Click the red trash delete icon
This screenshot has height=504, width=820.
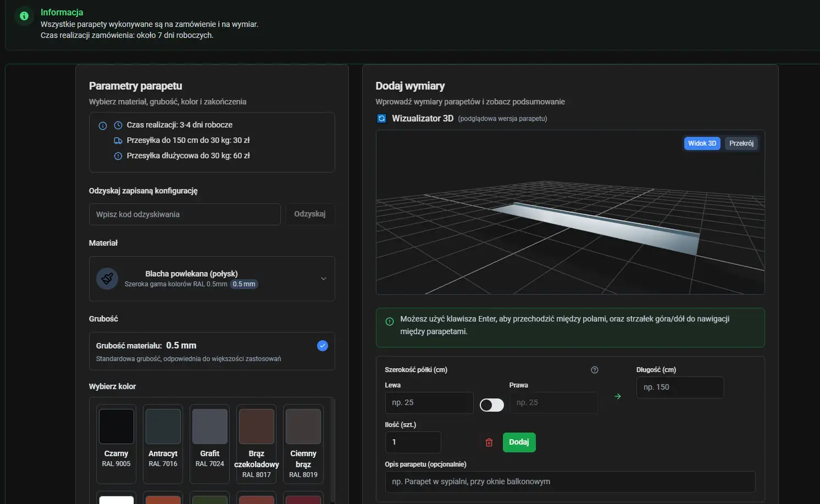489,442
